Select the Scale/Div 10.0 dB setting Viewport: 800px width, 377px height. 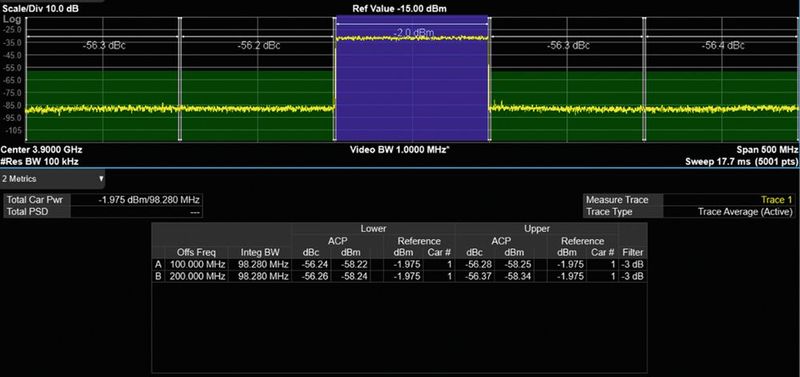pos(41,9)
